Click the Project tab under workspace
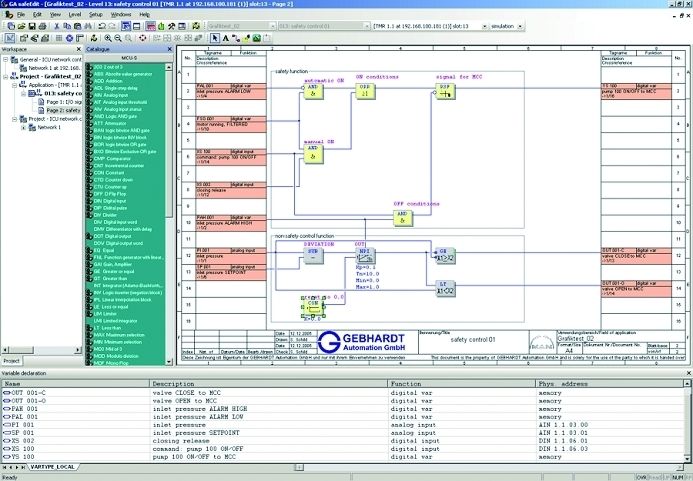 click(x=11, y=361)
